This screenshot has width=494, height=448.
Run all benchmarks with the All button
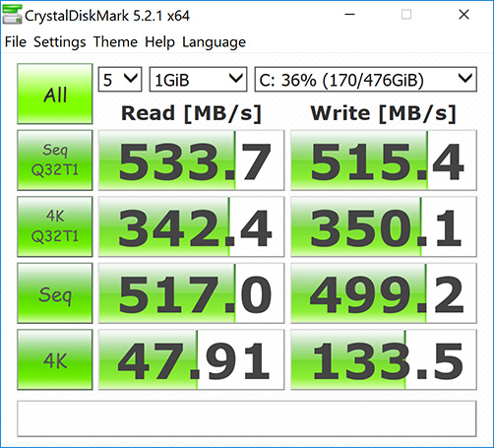click(55, 94)
